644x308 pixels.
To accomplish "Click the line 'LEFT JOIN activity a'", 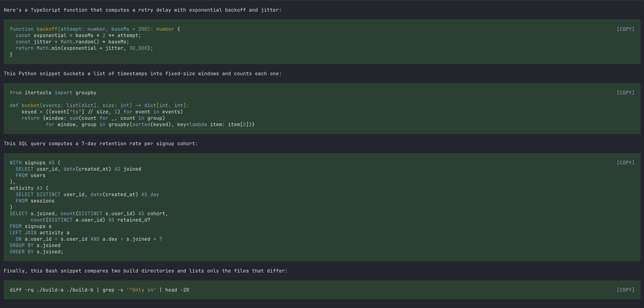I will 39,233.
